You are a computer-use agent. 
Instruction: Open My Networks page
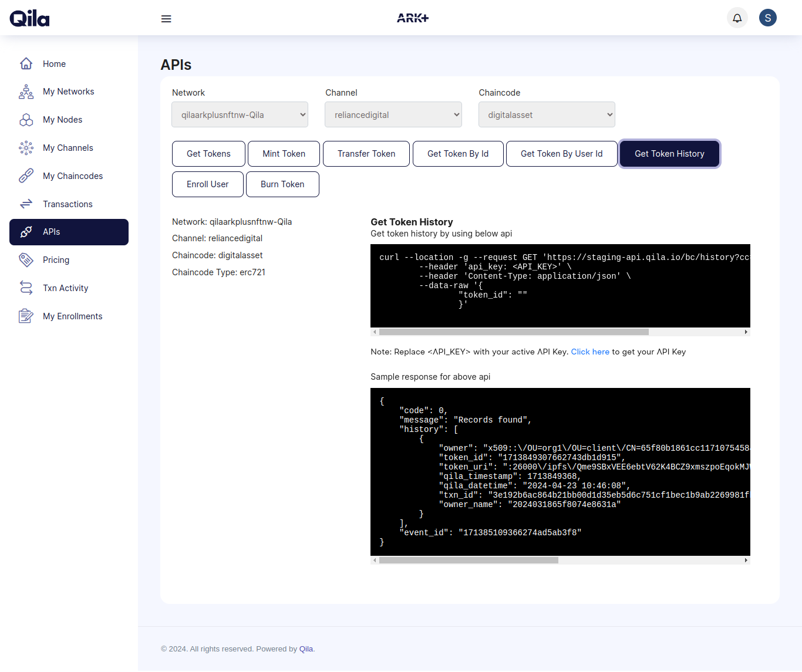pos(69,92)
